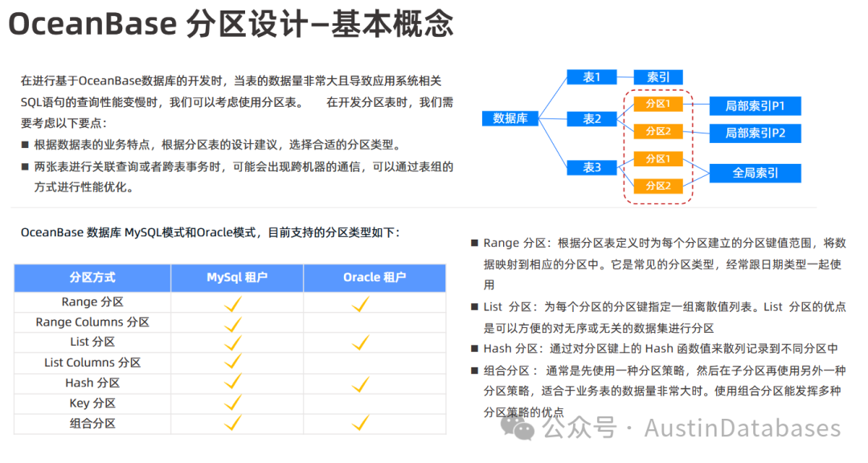The height and width of the screenshot is (463, 868).
Task: Click the 分区2 box branching from 表3
Action: [x=658, y=186]
